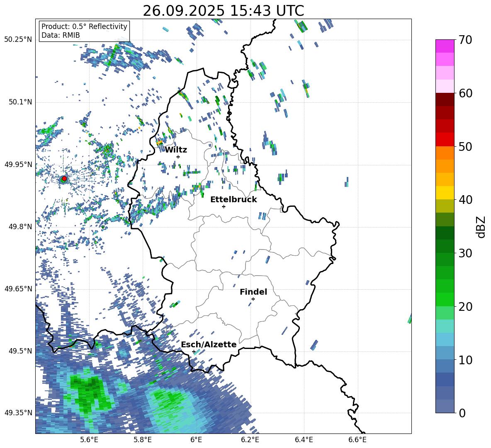Click the 49.95°N latitude label

pos(18,164)
